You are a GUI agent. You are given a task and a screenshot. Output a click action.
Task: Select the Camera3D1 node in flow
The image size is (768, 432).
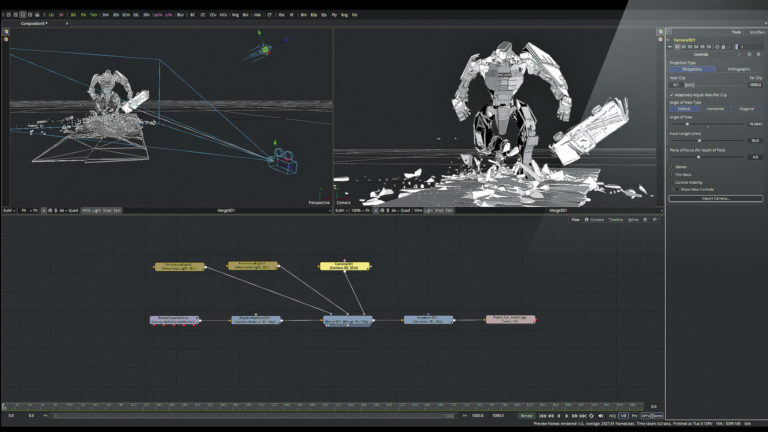click(x=344, y=266)
